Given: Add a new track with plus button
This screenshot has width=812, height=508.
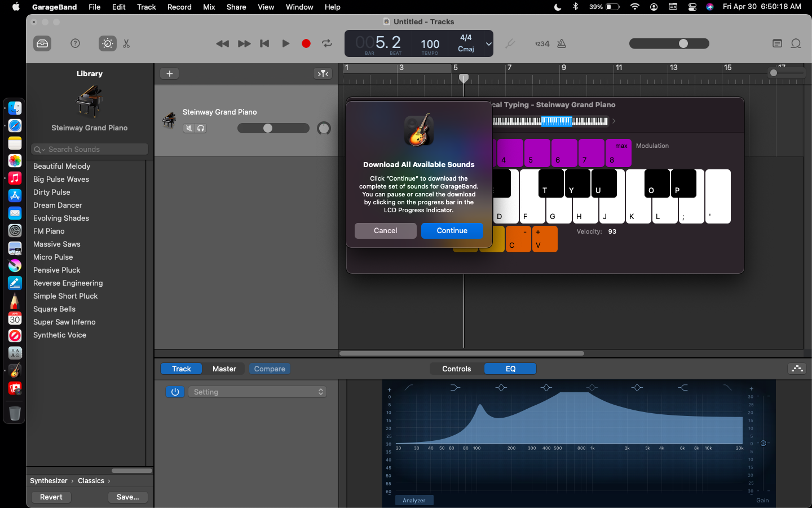Looking at the screenshot, I should click(170, 73).
